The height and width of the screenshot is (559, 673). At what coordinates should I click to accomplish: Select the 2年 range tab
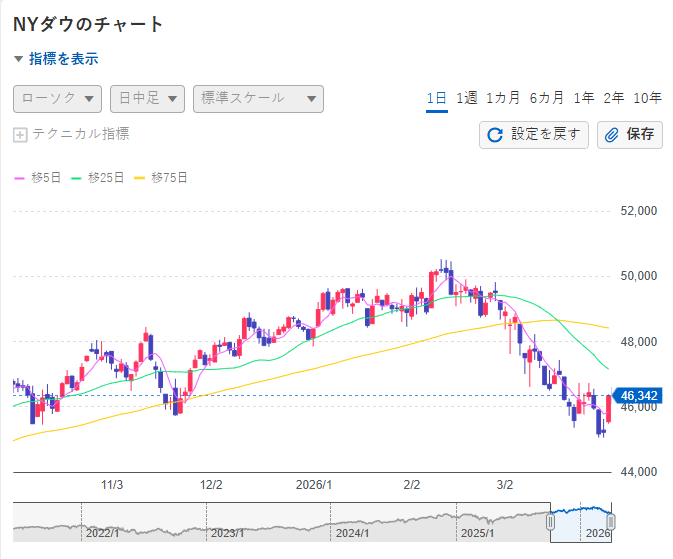coord(614,98)
